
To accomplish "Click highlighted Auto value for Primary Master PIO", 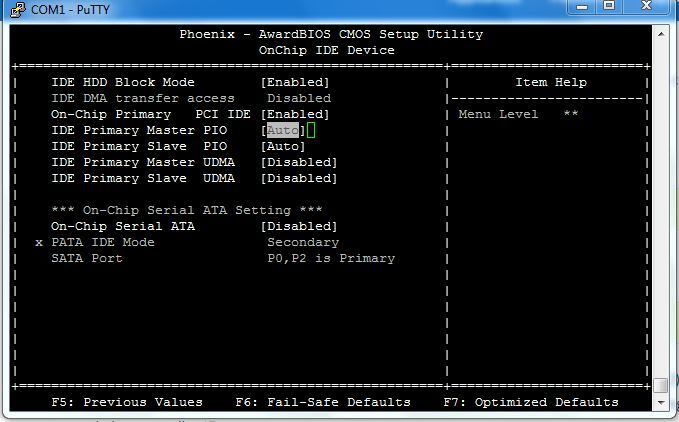I will [283, 130].
